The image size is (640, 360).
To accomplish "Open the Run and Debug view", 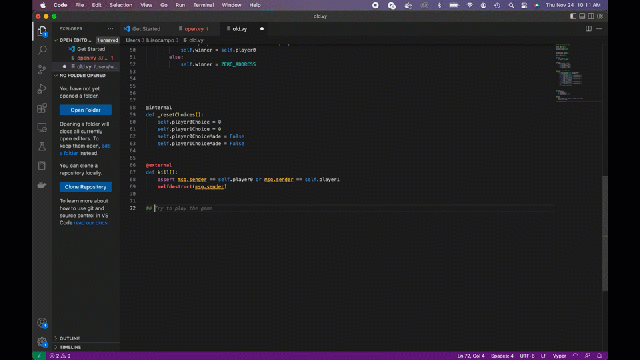I will (x=42, y=89).
